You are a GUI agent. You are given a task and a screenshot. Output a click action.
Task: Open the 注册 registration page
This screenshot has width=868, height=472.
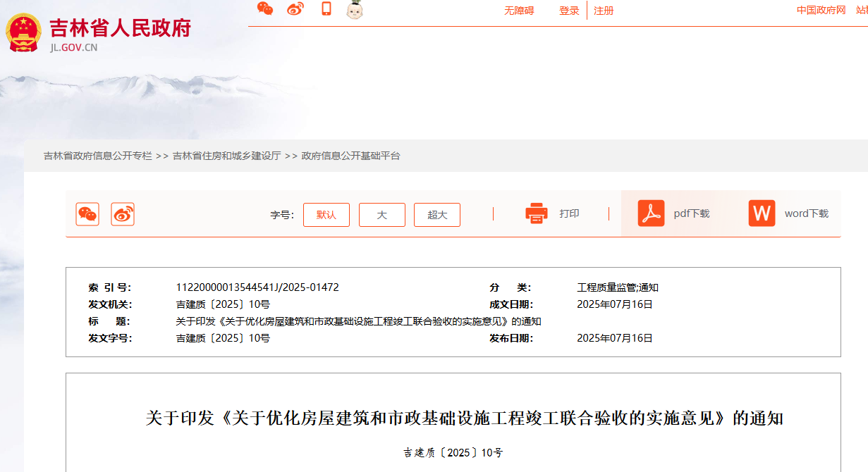[604, 11]
